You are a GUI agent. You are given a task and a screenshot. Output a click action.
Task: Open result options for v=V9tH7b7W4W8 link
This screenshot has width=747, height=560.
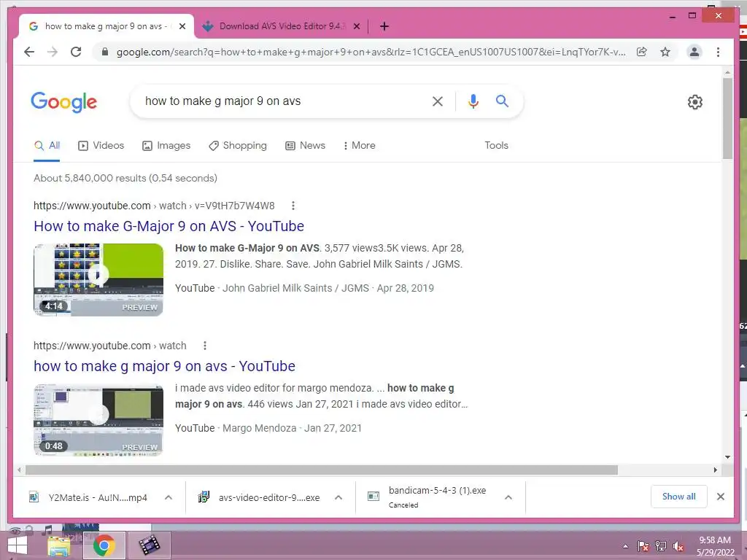click(x=293, y=206)
